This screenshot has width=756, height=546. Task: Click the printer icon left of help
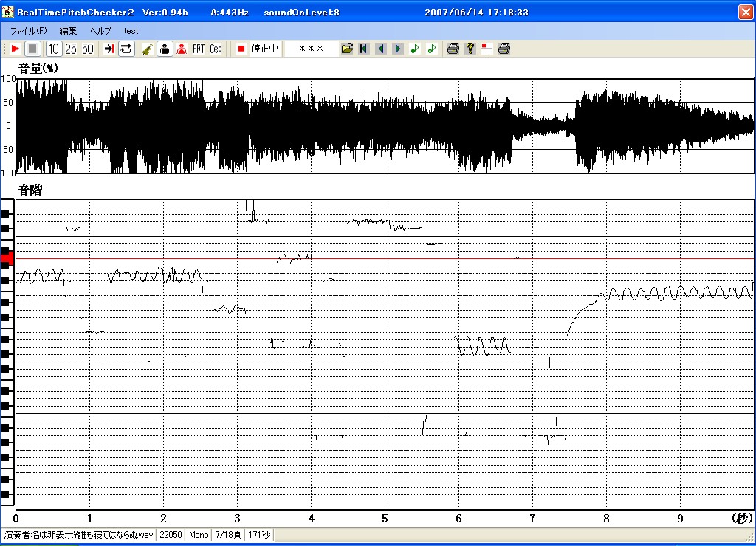453,49
